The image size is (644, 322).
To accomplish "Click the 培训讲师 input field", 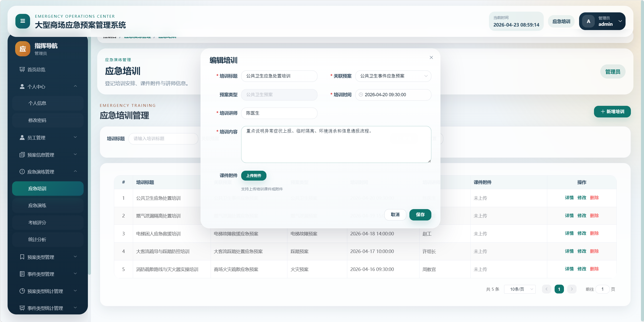I will point(279,113).
